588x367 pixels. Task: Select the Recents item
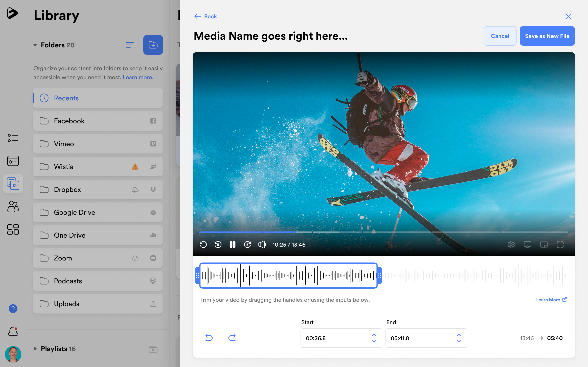coord(98,98)
